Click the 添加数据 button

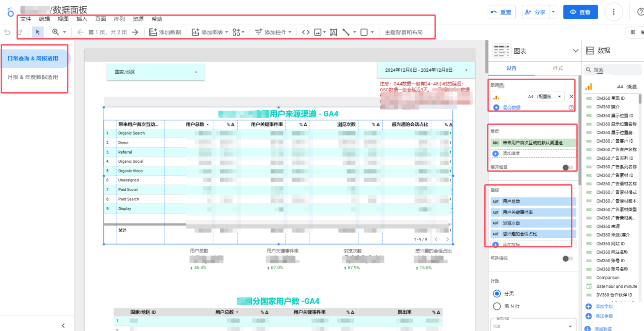coord(165,32)
